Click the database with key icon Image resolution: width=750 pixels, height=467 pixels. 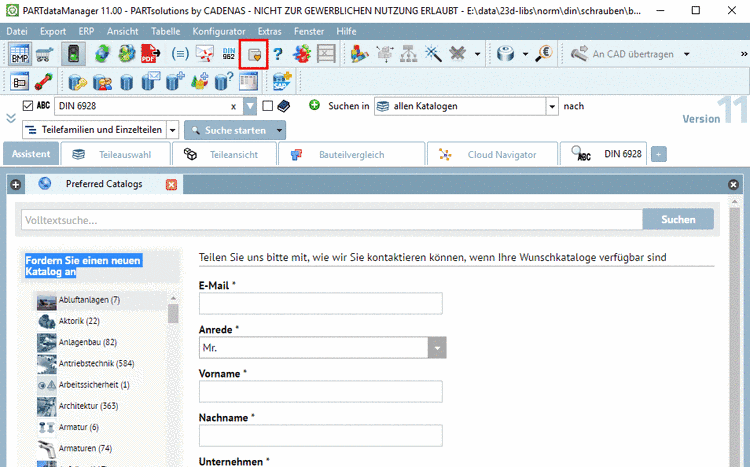[77, 82]
